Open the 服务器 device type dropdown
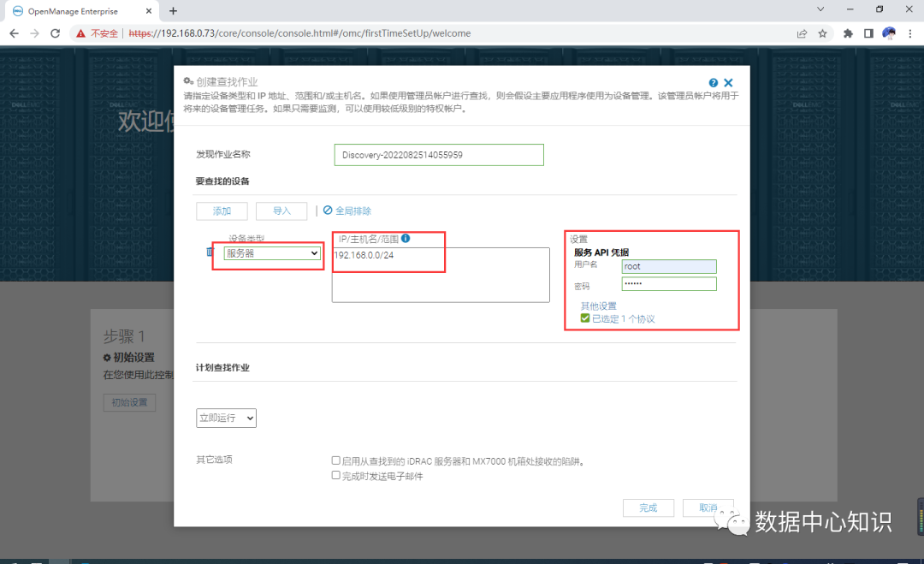 [x=272, y=253]
